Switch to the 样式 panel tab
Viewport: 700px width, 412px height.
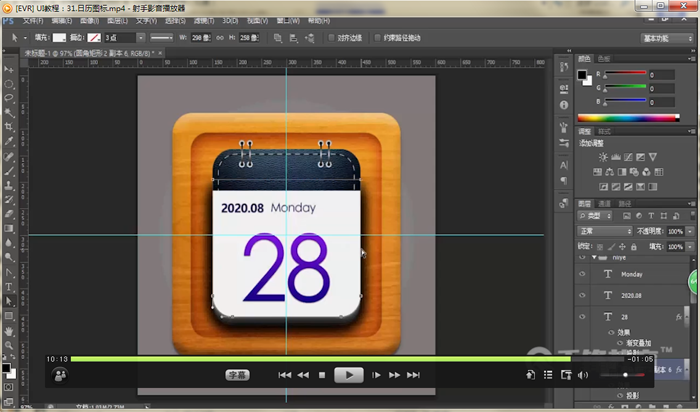604,132
